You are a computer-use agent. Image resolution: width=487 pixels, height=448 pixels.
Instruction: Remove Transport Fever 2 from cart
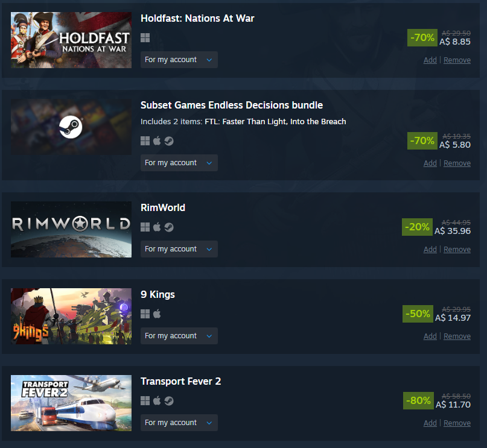point(457,423)
